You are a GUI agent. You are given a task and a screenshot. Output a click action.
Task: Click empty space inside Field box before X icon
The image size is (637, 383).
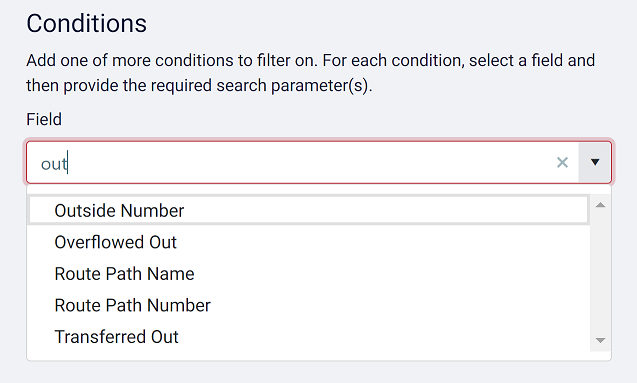coord(309,163)
